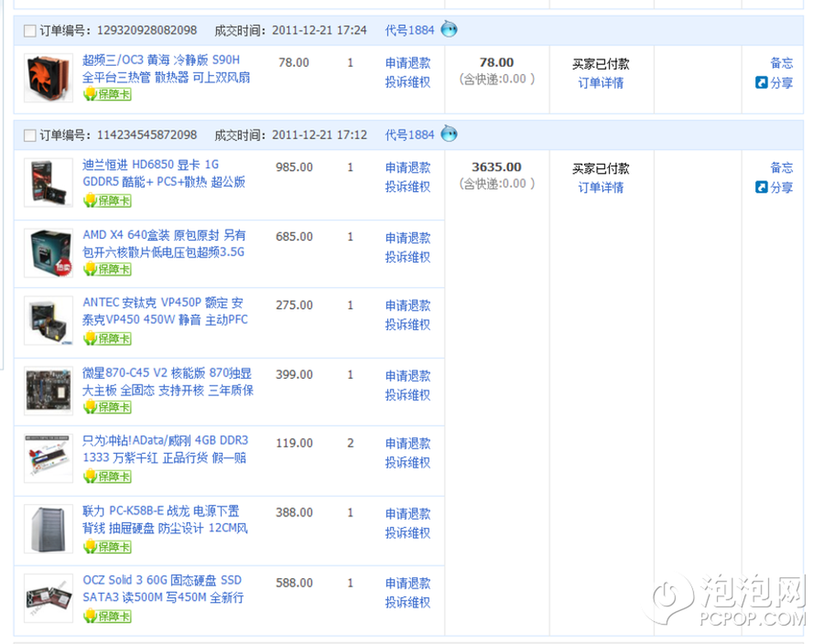The height and width of the screenshot is (644, 824).
Task: Open the OC3 S90H cooler thumbnail
Action: pyautogui.click(x=49, y=77)
